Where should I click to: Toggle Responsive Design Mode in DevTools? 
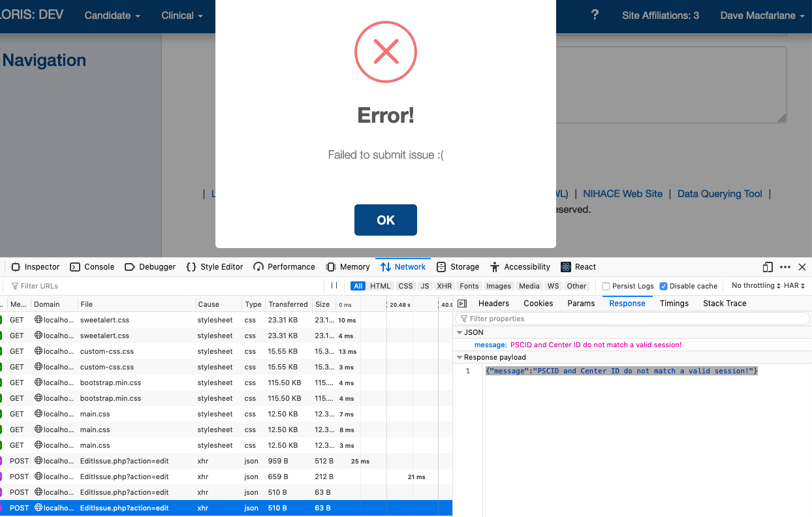click(x=767, y=267)
